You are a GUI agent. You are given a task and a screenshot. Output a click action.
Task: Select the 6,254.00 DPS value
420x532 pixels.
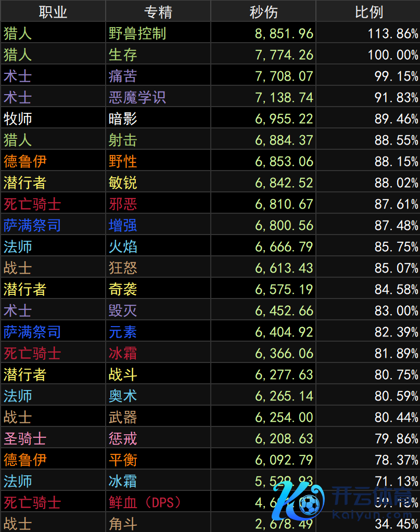point(284,417)
